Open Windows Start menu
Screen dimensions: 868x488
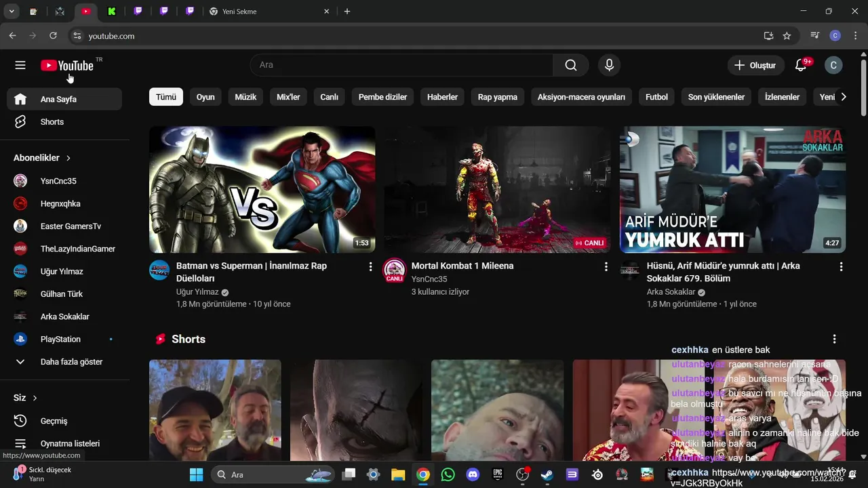click(x=196, y=474)
